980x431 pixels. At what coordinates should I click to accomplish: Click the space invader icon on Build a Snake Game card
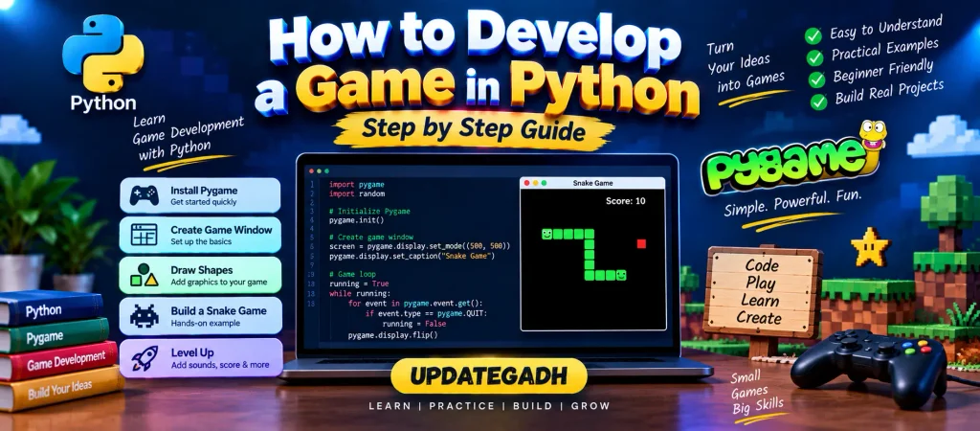[x=144, y=316]
